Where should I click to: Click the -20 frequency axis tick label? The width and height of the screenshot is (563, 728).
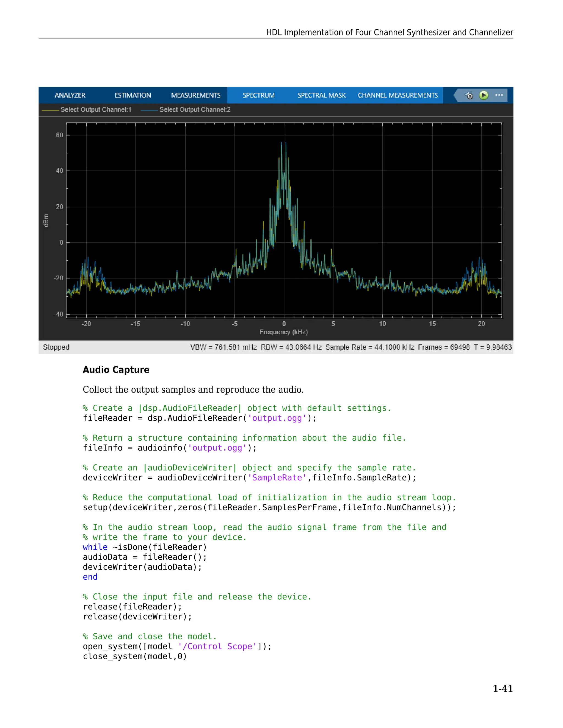(86, 324)
